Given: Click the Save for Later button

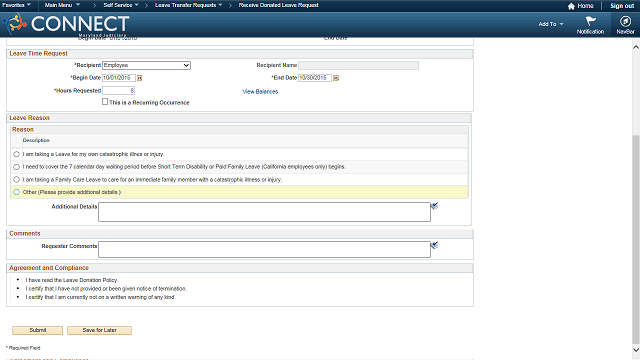Looking at the screenshot, I should (100, 330).
